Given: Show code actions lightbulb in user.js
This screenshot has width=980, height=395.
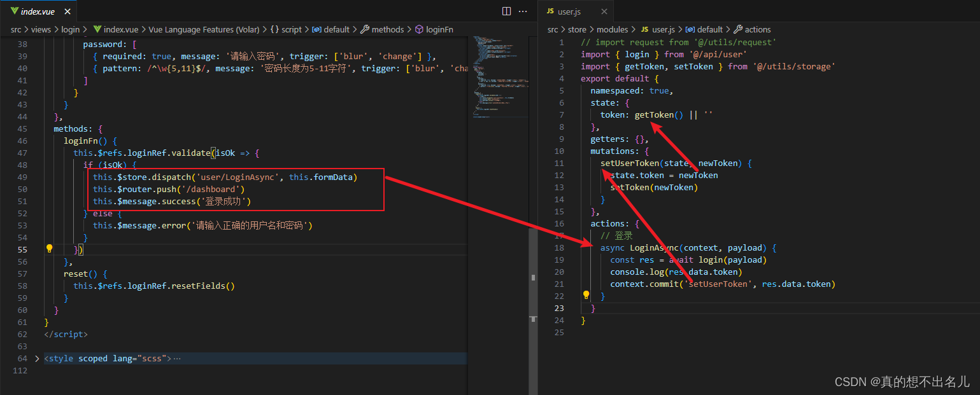Looking at the screenshot, I should click(586, 295).
